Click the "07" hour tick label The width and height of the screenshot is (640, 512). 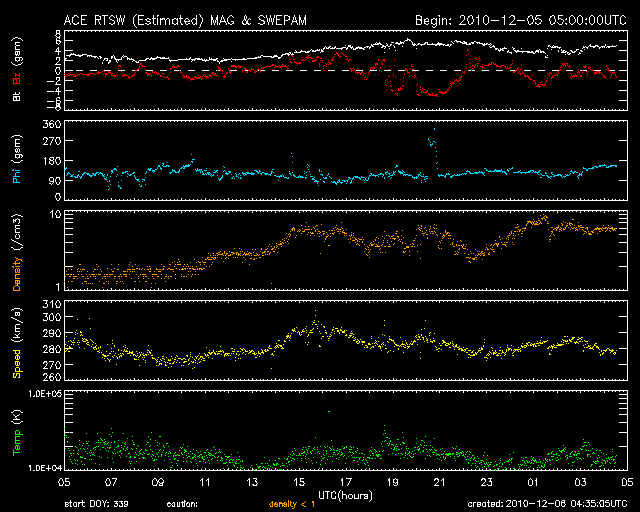[x=111, y=482]
